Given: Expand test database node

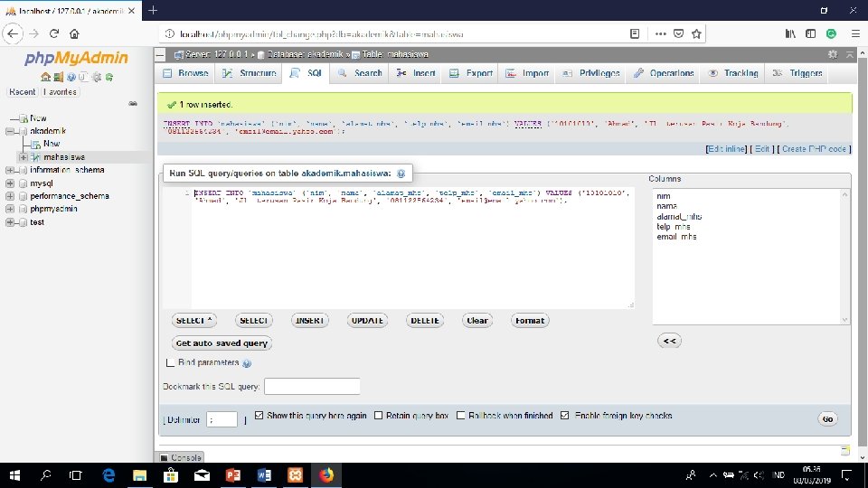Looking at the screenshot, I should pos(10,222).
